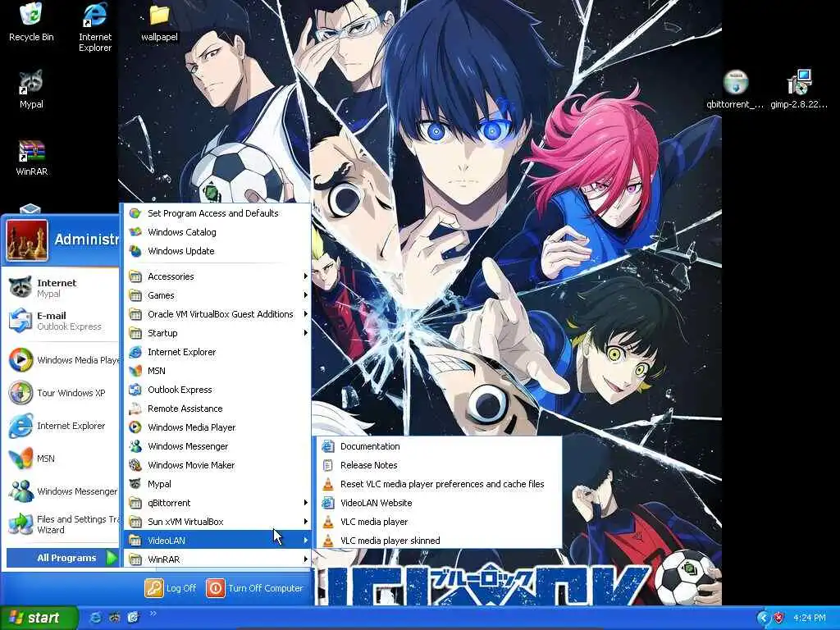Expand Oracle VM VirtualBox Guest Additions submenu
Viewport: 840px width, 630px height.
217,314
